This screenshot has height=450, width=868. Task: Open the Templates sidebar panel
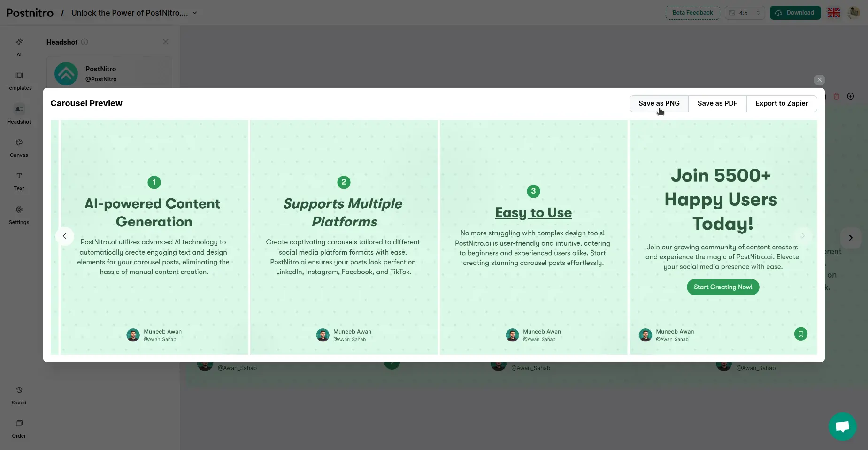click(19, 81)
